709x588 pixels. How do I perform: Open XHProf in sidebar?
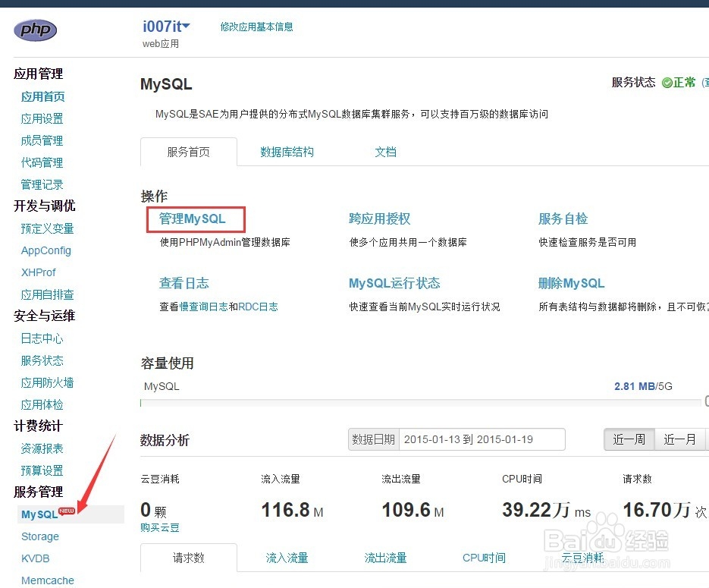(39, 272)
